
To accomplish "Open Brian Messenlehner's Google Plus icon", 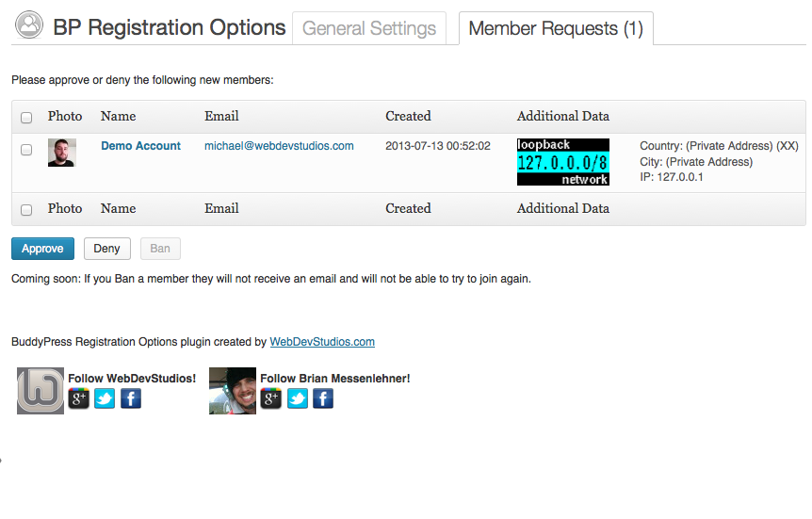I will (x=271, y=398).
